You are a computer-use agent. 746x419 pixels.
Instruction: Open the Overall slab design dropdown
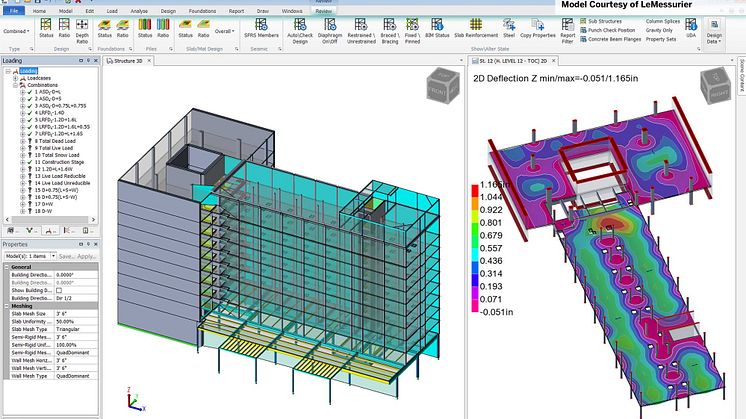224,31
